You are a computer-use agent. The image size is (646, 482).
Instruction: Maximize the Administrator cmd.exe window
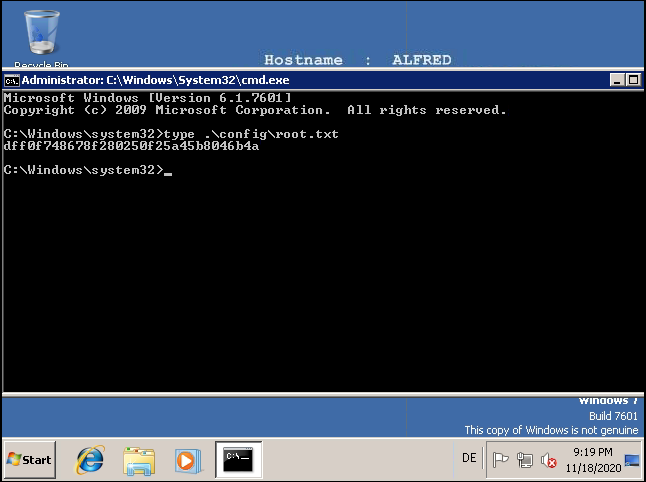pyautogui.click(x=633, y=80)
